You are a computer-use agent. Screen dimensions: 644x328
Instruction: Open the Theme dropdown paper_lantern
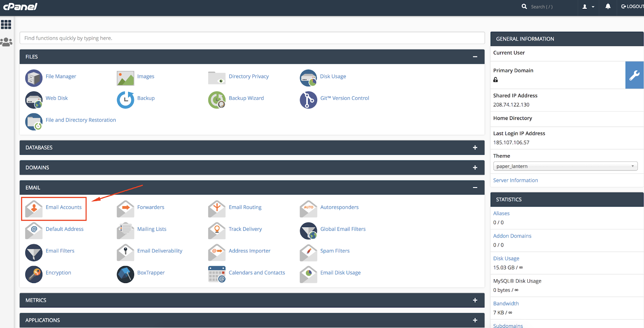(x=565, y=166)
